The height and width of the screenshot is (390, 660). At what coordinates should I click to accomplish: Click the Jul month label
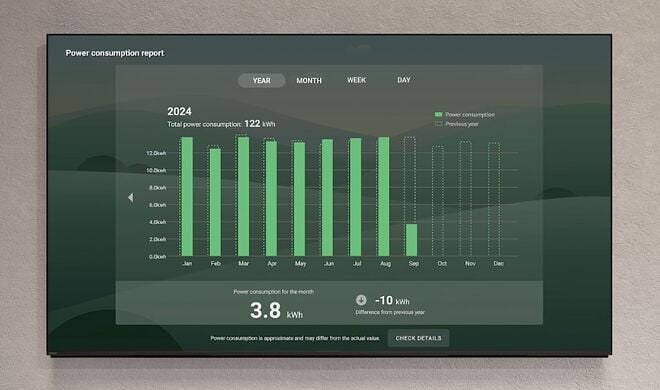click(357, 263)
